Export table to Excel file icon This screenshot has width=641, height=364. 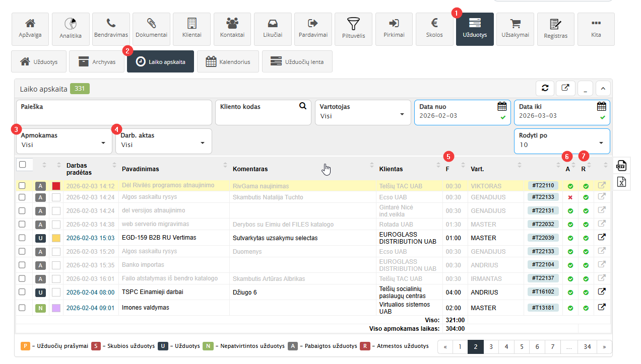[x=621, y=182]
